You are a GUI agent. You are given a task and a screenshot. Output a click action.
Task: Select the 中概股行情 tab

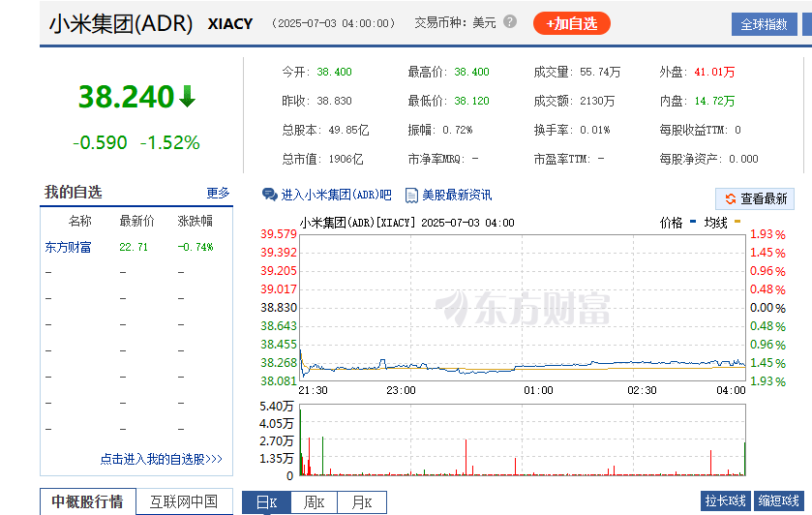87,501
